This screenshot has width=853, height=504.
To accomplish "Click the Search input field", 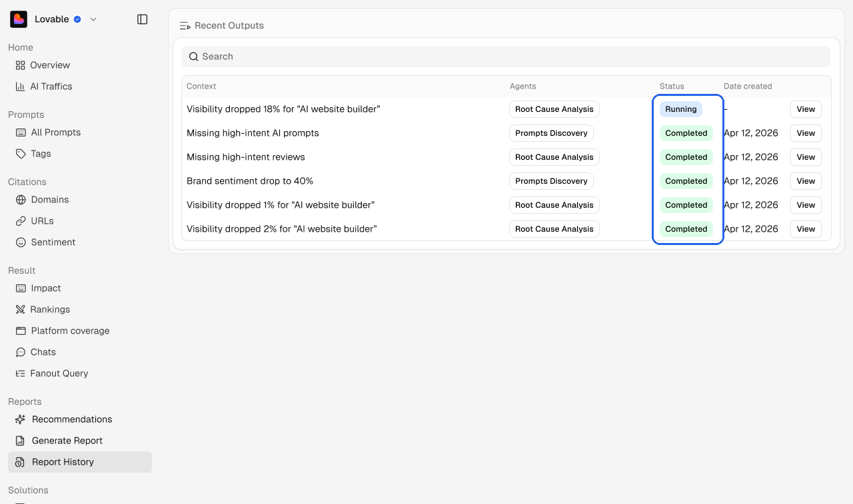I will click(506, 57).
